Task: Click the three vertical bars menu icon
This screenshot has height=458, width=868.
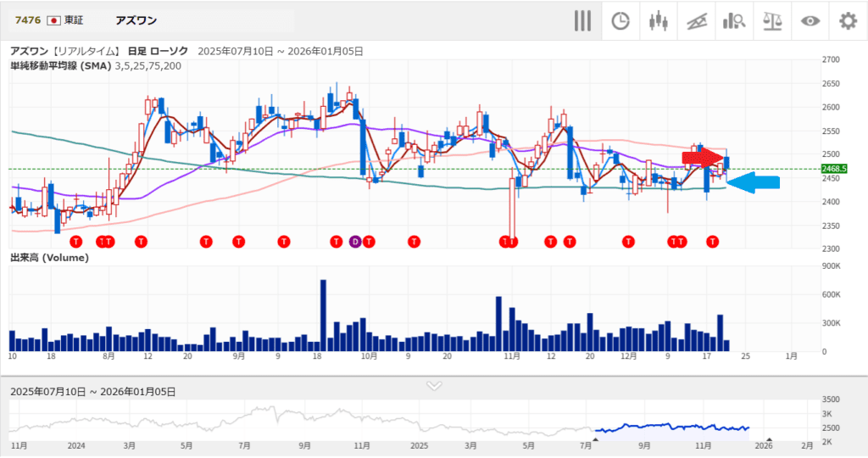Action: [582, 21]
